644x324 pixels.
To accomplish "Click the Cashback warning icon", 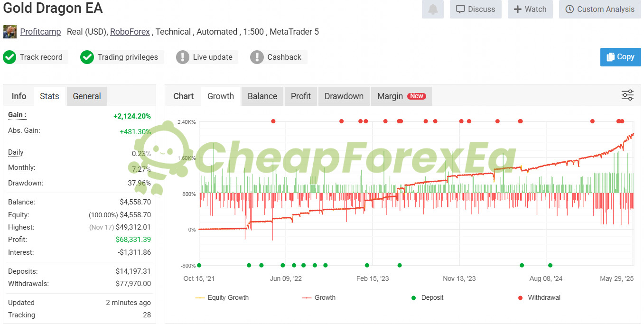I will click(257, 57).
